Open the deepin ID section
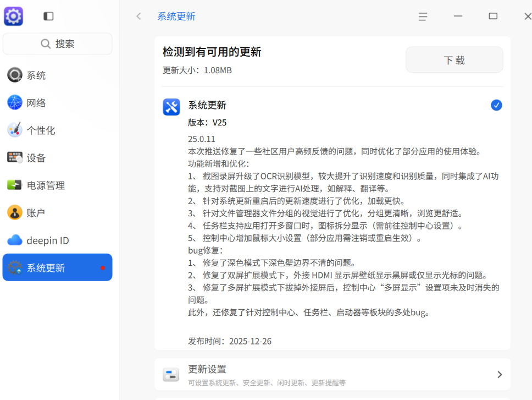Image resolution: width=532 pixels, height=400 pixels. pyautogui.click(x=57, y=240)
